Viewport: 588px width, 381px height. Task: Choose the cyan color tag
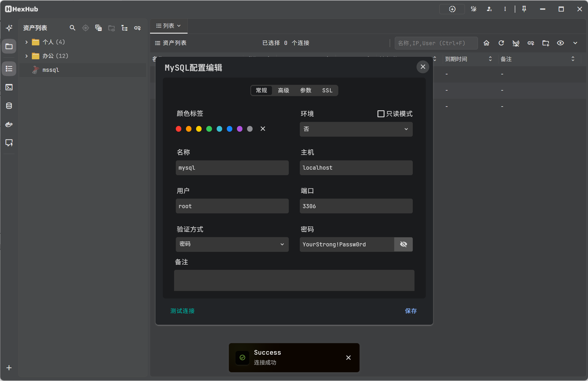coord(219,129)
